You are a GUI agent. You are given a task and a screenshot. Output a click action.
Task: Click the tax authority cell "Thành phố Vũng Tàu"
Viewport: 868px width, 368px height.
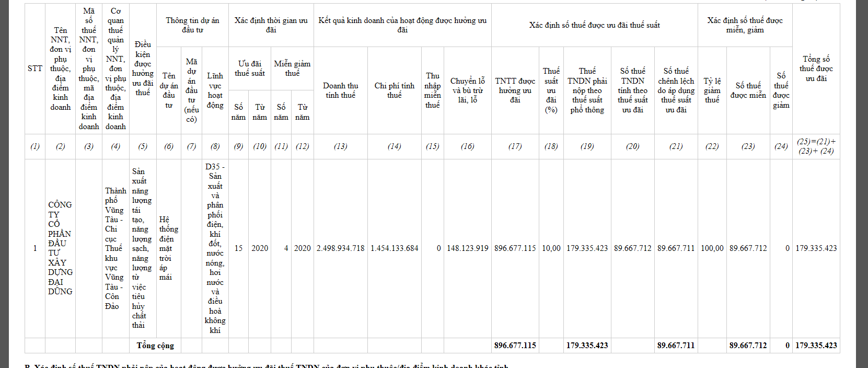click(115, 248)
